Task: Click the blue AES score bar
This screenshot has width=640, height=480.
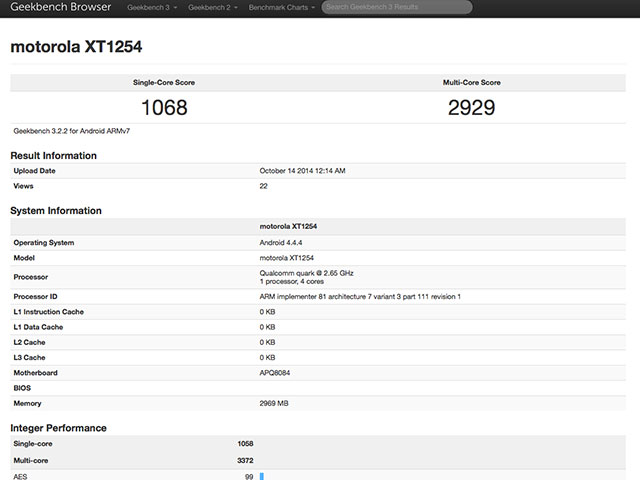Action: 262,476
